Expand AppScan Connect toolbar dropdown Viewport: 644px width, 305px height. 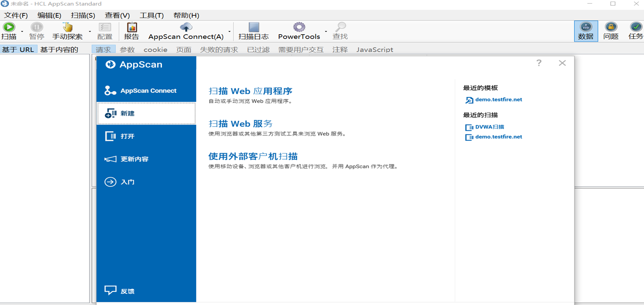click(229, 32)
